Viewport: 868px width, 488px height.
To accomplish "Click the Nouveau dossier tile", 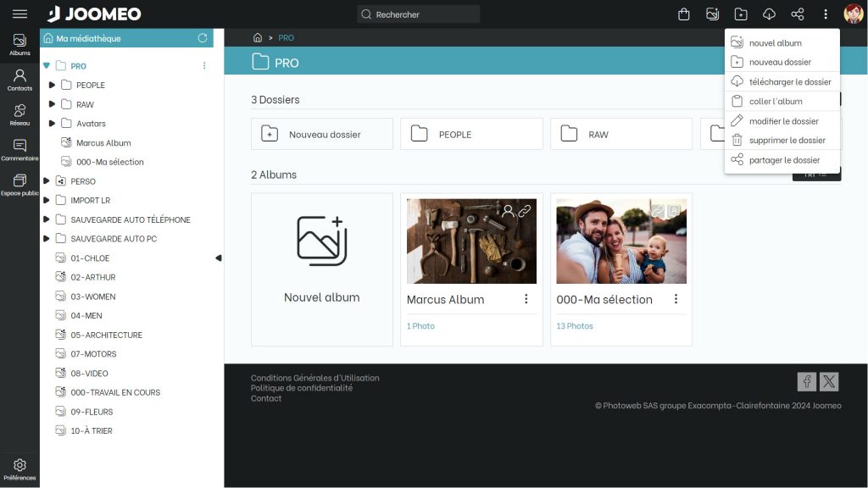I will (322, 134).
